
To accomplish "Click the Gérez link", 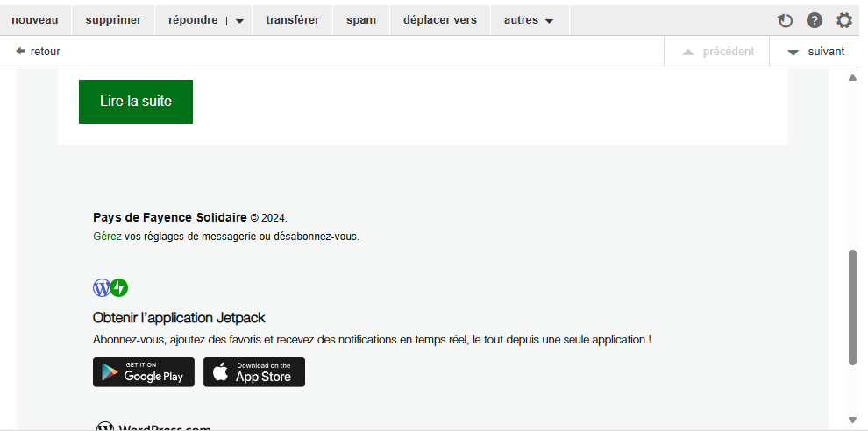I will (107, 237).
